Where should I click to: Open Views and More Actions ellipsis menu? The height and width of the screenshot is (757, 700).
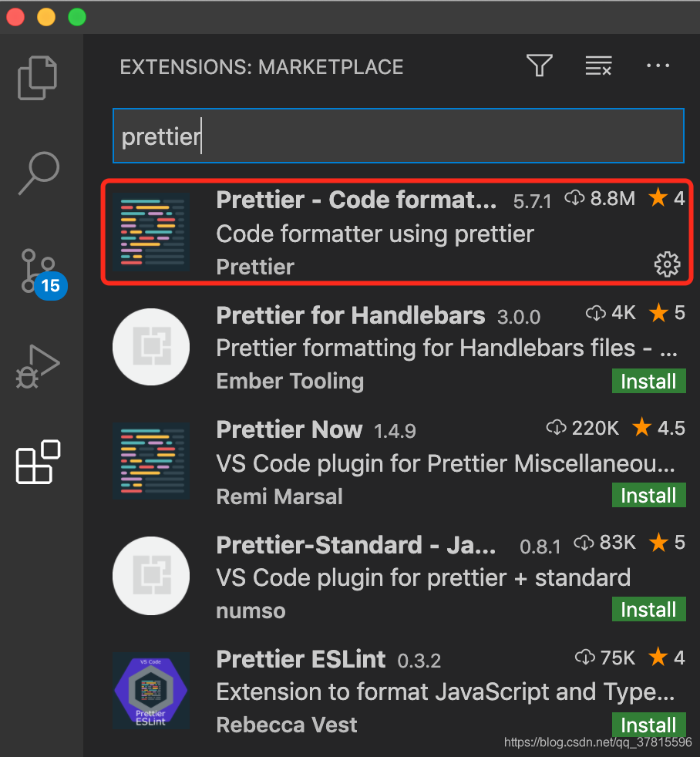658,66
